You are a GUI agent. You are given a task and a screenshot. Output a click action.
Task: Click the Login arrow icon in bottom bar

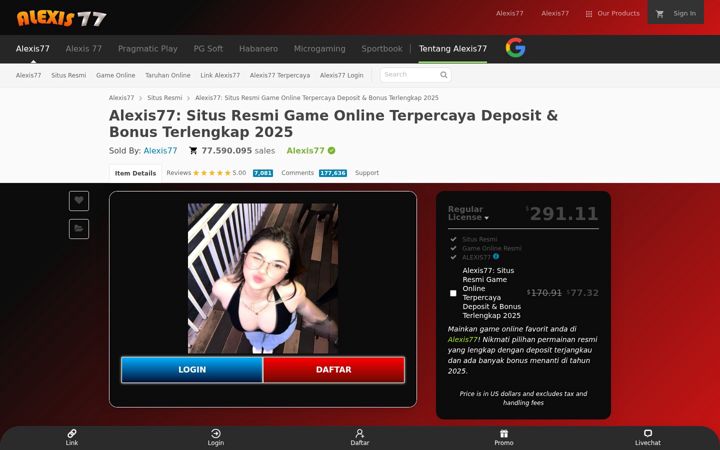pyautogui.click(x=215, y=433)
